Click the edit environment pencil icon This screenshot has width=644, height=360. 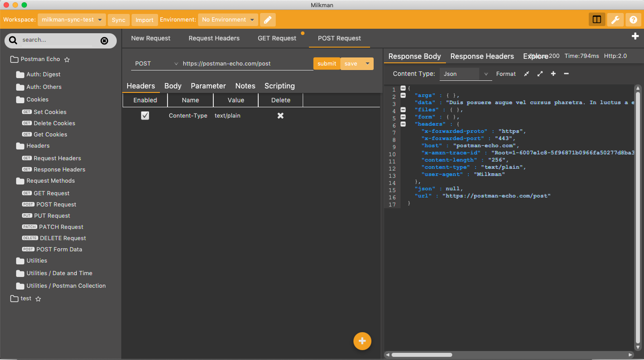pos(267,20)
